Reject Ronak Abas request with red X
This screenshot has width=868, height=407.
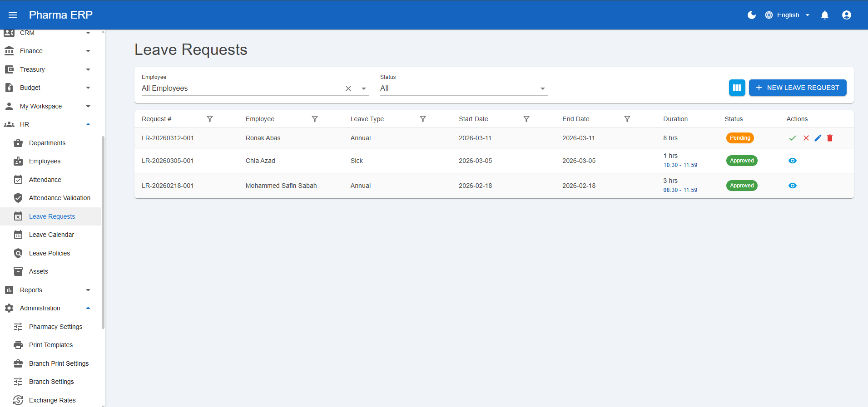806,138
